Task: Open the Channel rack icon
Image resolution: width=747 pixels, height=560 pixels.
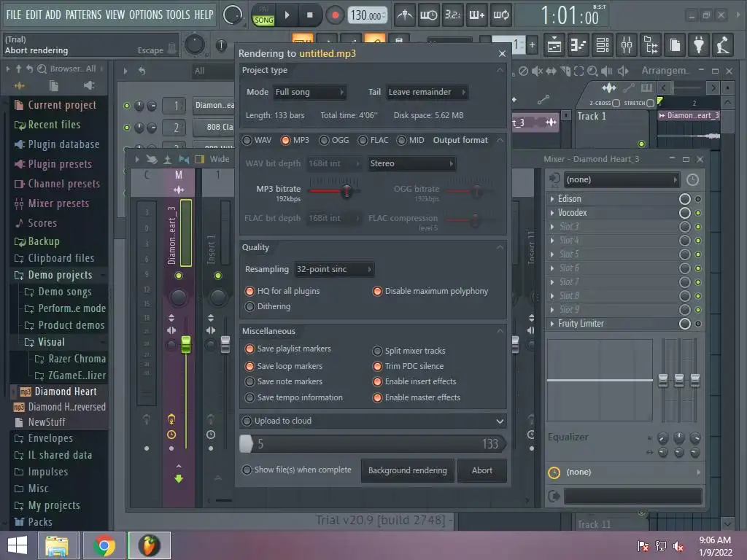Action: pos(603,45)
